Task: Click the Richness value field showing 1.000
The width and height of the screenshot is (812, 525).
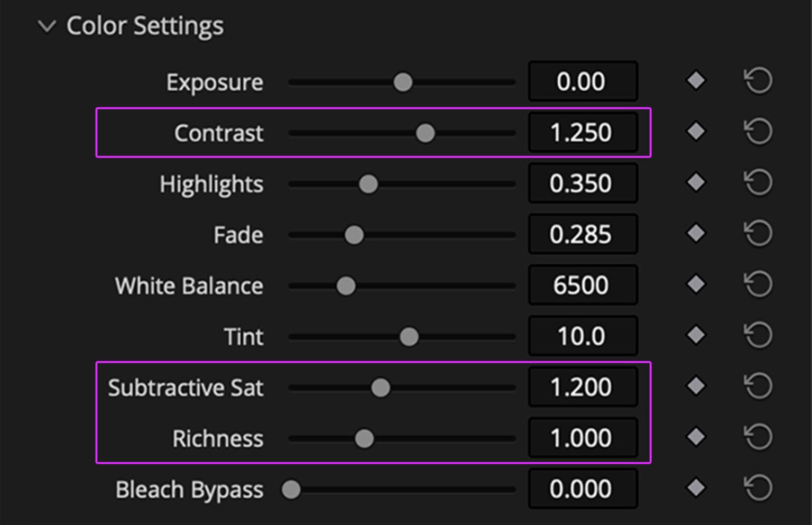Action: click(583, 437)
